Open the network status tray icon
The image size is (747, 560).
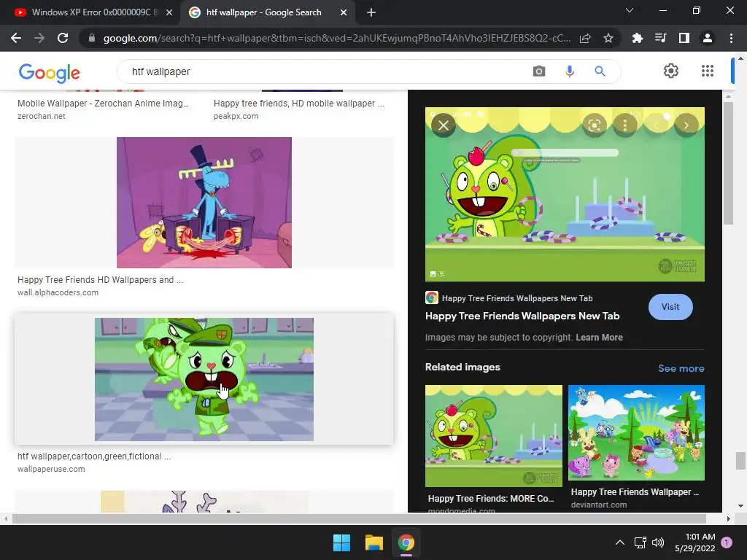(640, 542)
